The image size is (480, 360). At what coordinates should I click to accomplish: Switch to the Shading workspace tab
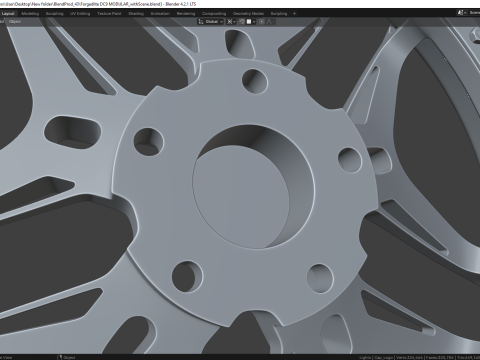136,14
